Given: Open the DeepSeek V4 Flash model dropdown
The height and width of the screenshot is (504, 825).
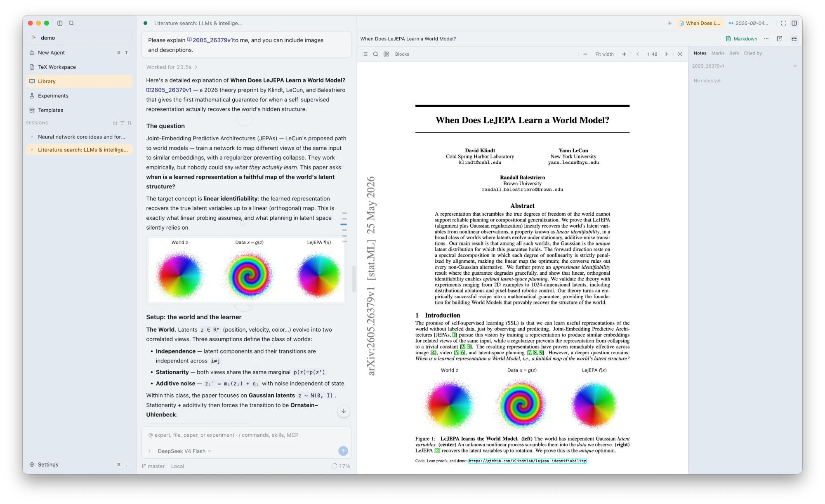Looking at the screenshot, I should [x=184, y=451].
